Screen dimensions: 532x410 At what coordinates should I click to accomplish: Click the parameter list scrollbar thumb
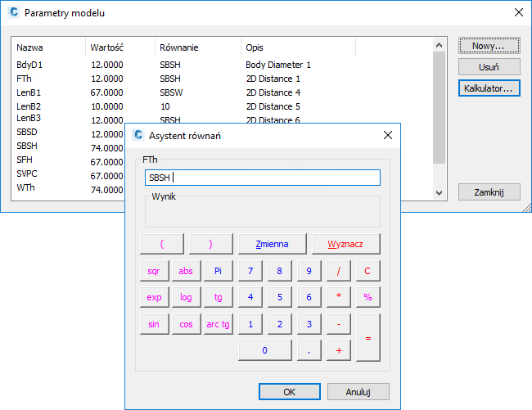pos(439,107)
